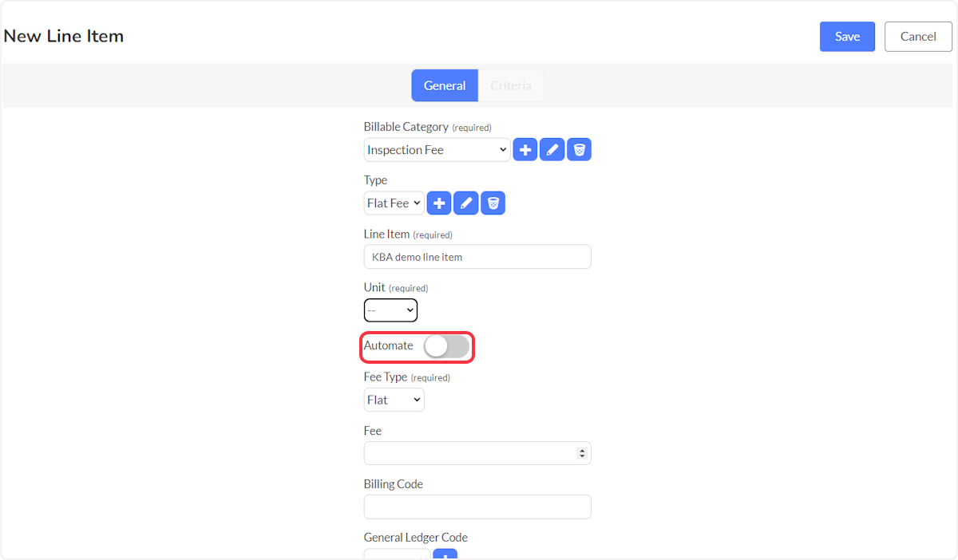This screenshot has height=560, width=958.
Task: Click the Line Item text field
Action: tap(477, 257)
